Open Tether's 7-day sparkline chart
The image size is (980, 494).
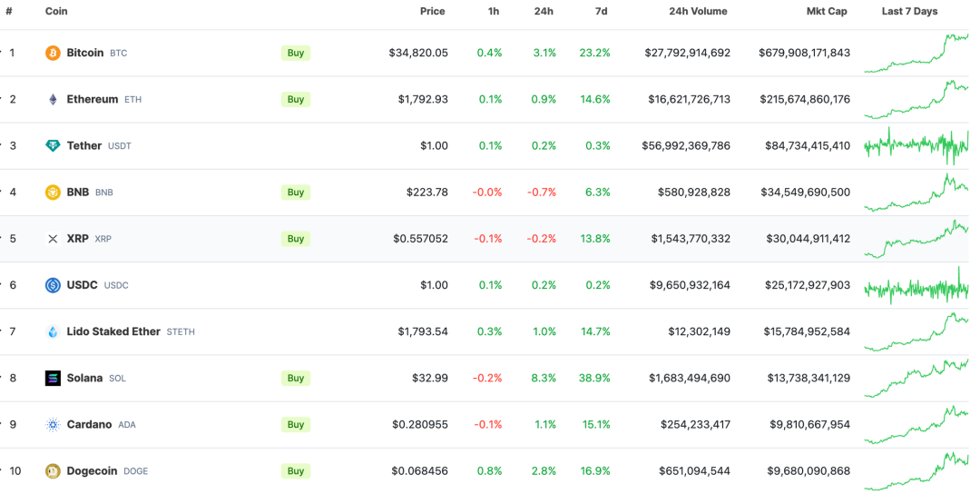click(916, 145)
